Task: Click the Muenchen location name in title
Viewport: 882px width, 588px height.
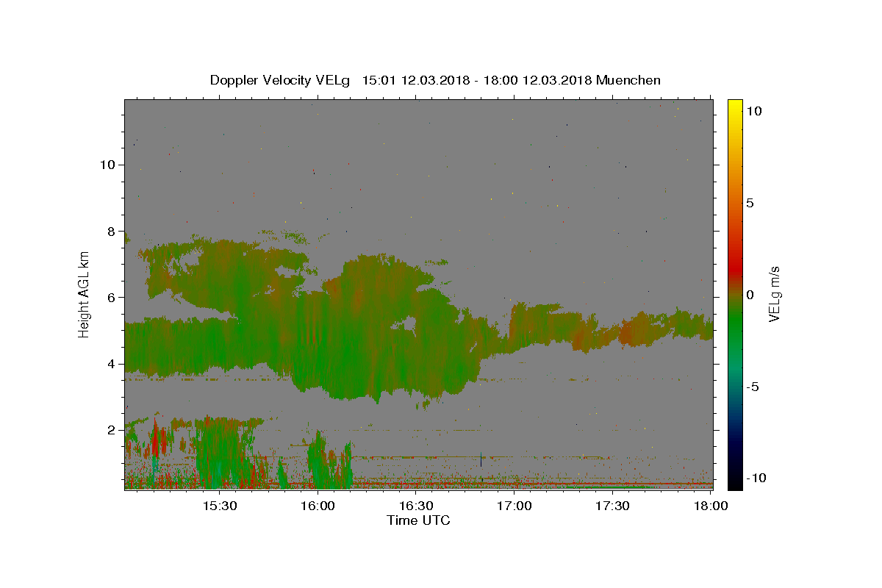Action: click(x=628, y=80)
